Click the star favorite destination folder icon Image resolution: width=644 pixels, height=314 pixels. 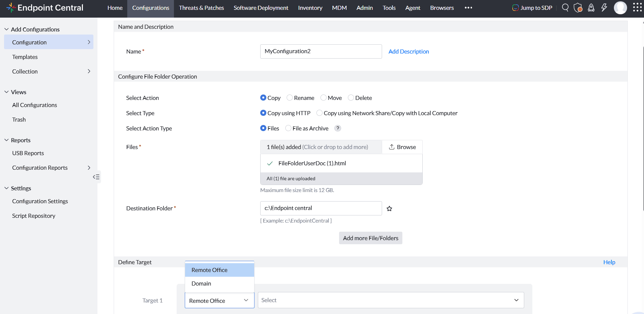pos(390,209)
